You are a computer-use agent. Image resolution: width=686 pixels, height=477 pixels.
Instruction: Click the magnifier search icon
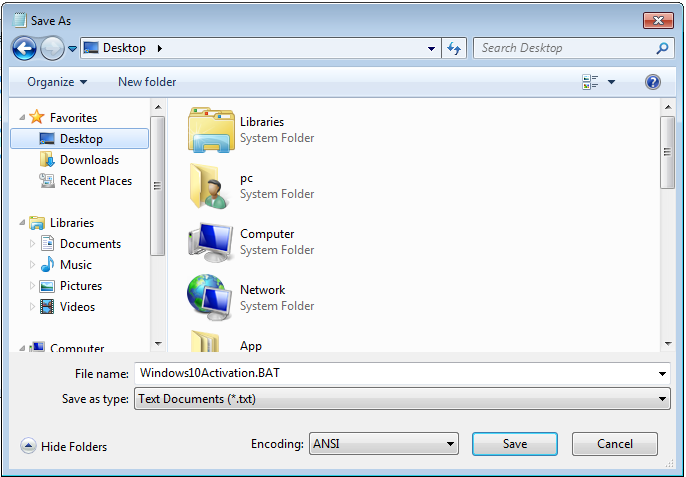[x=662, y=48]
